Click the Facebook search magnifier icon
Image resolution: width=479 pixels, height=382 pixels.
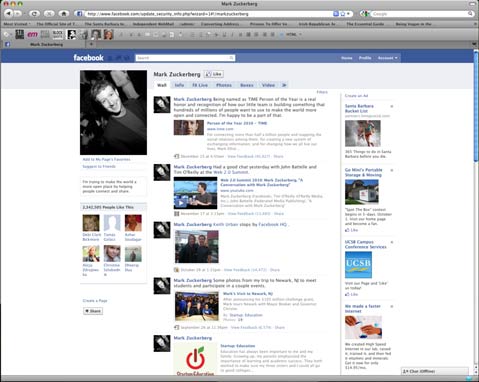pos(231,58)
